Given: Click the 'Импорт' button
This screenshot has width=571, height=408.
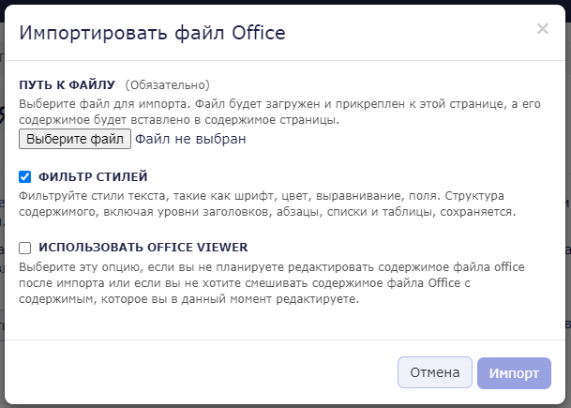Looking at the screenshot, I should tap(514, 373).
